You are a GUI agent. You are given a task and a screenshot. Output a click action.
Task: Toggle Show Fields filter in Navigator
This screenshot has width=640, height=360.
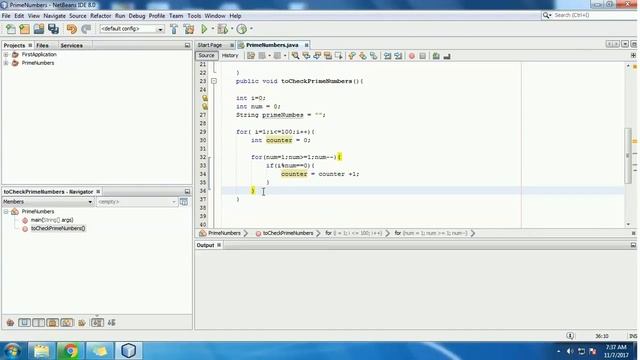point(24,323)
